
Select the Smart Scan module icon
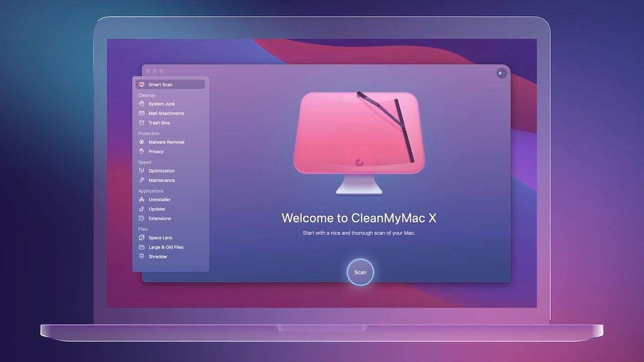[x=141, y=84]
